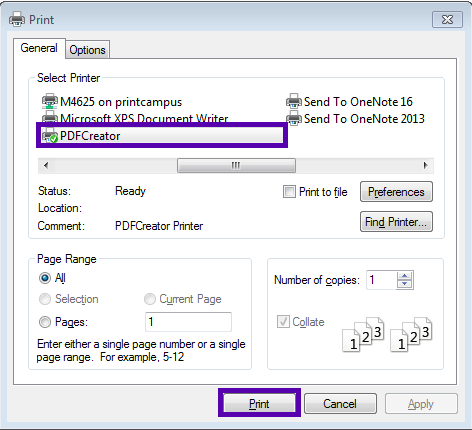Click the Pages range input field
The image size is (472, 430).
(188, 322)
